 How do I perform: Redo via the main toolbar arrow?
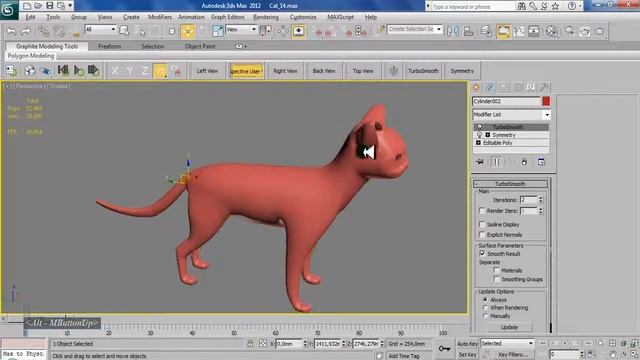[26, 31]
